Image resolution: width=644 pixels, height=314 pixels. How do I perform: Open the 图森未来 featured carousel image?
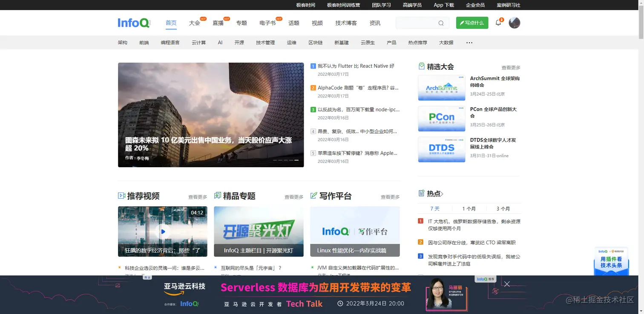point(211,115)
